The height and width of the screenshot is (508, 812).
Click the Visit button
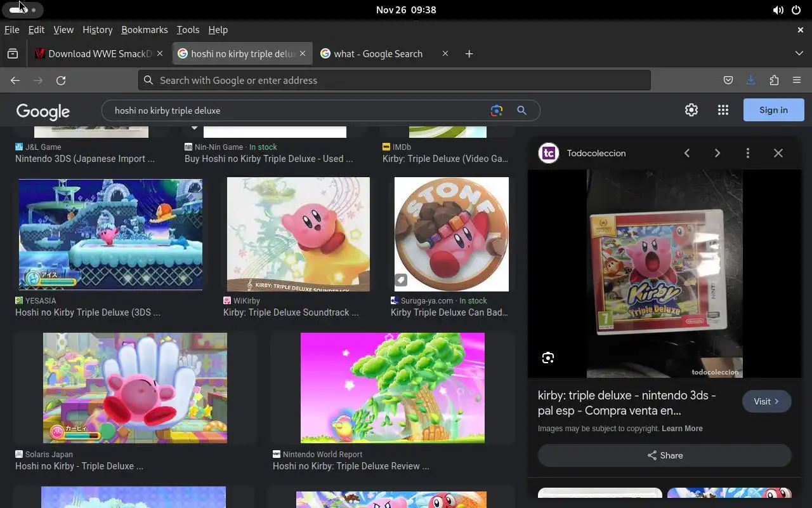(x=767, y=401)
